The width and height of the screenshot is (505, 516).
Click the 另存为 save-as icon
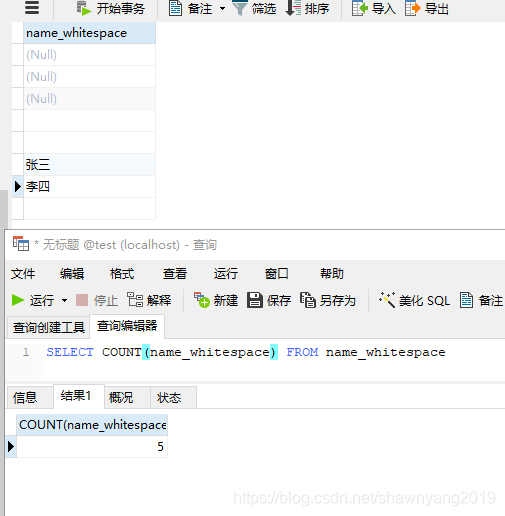coord(308,300)
